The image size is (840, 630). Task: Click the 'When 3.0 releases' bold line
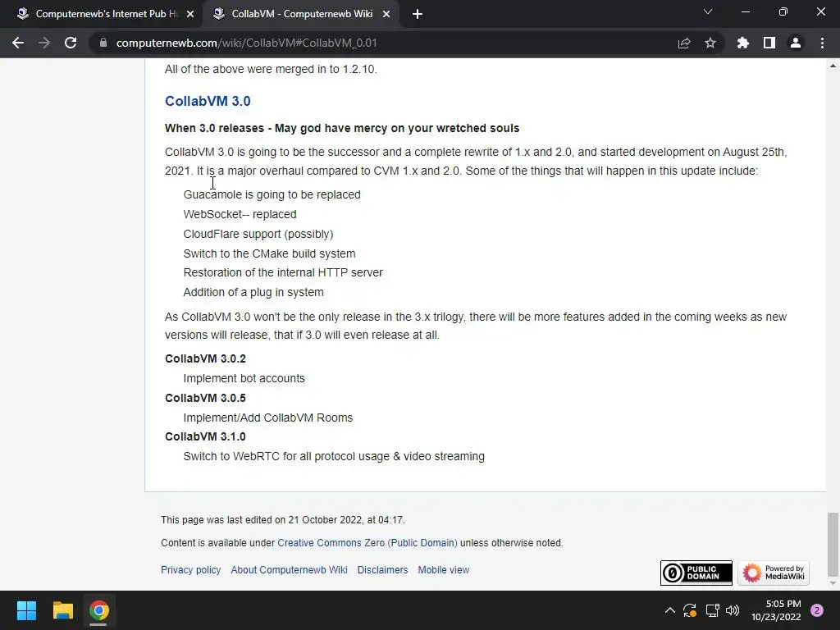342,129
